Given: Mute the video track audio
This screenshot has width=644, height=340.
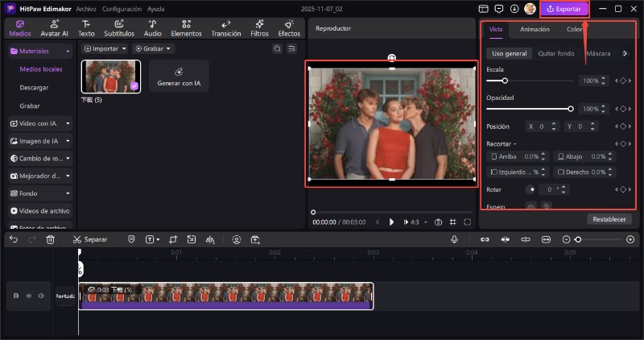Looking at the screenshot, I should click(x=40, y=296).
